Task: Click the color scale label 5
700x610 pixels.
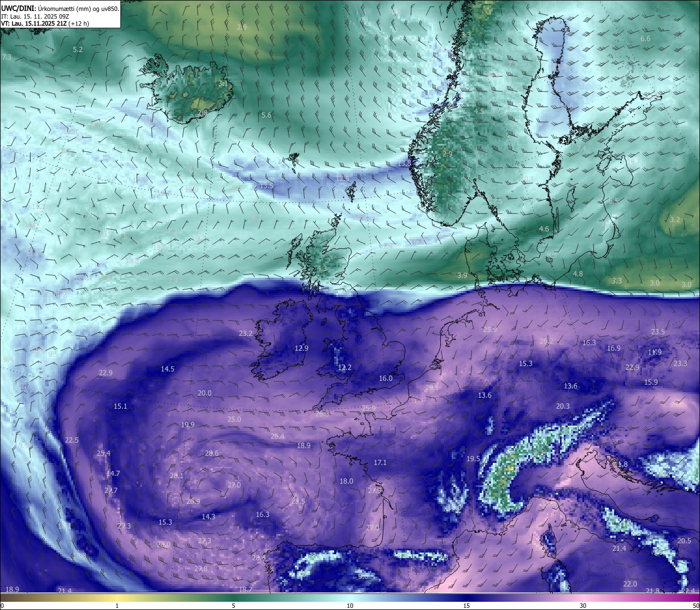Action: tap(234, 606)
